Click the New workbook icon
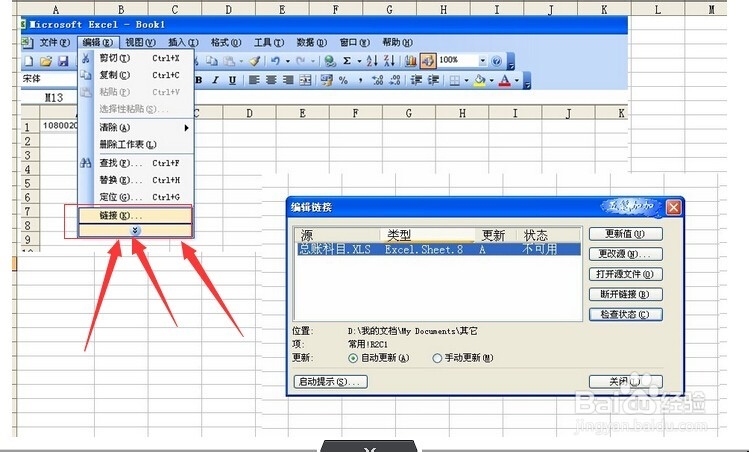749x452 pixels. pos(29,61)
